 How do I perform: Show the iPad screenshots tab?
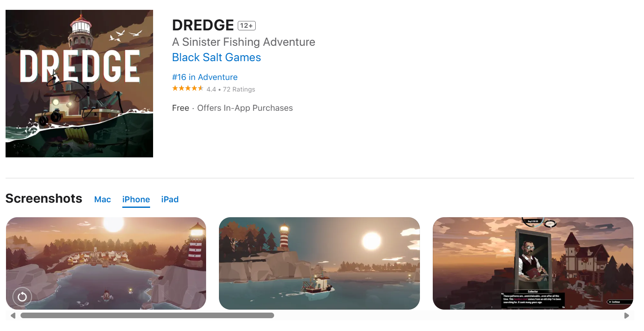click(x=170, y=199)
